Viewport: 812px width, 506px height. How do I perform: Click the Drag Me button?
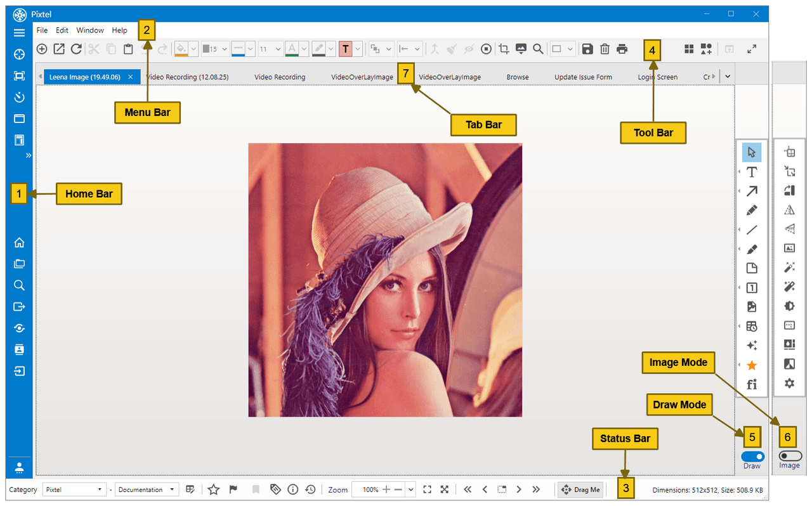pyautogui.click(x=580, y=490)
